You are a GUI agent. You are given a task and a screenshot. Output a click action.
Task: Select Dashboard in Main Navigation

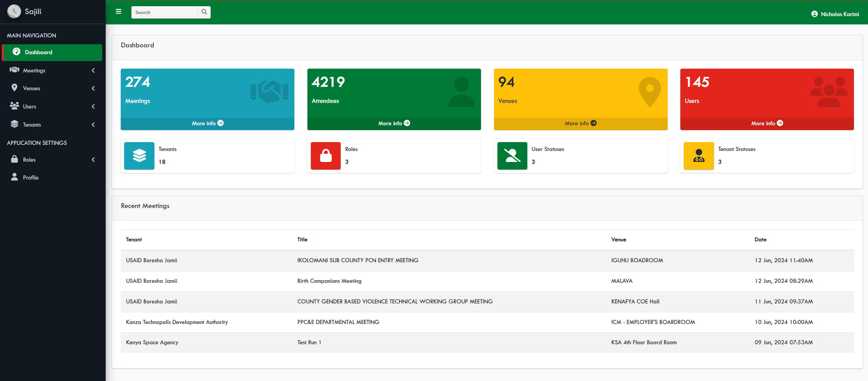pyautogui.click(x=38, y=52)
